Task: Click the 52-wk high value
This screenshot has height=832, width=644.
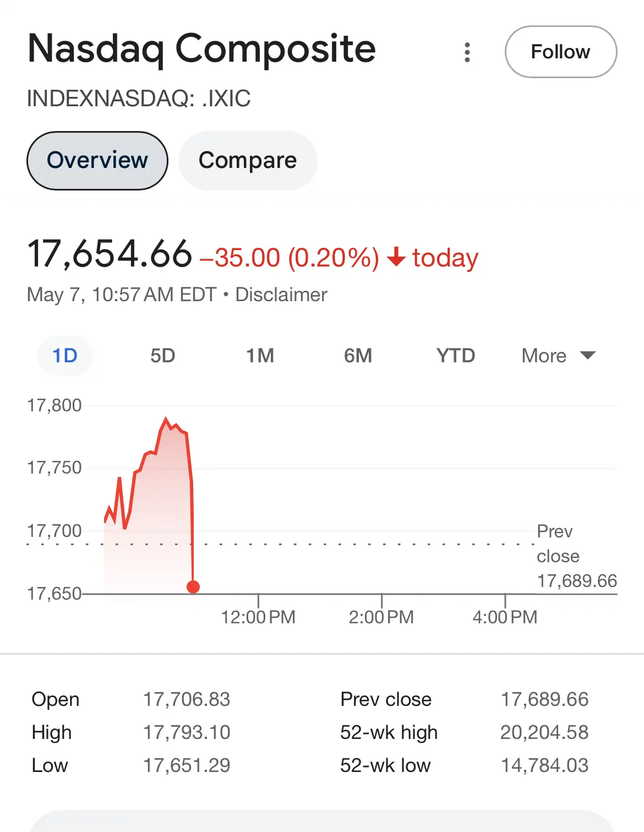Action: [x=544, y=732]
